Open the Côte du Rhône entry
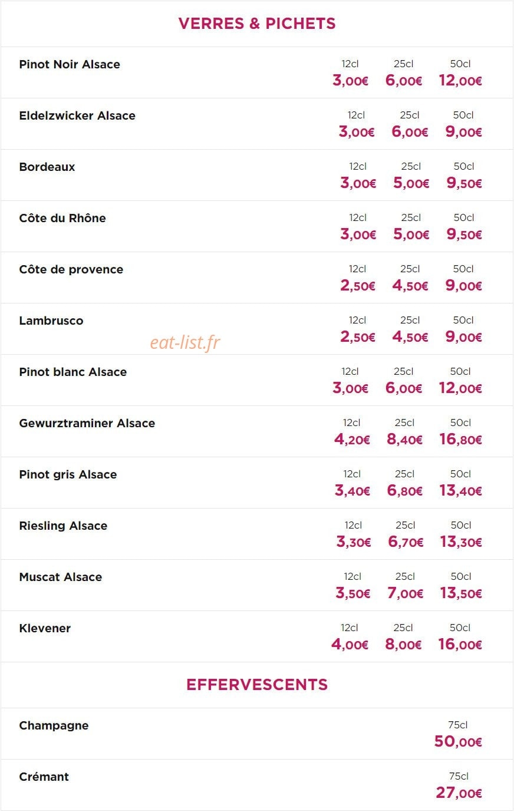Screen dimensions: 514x812 coord(62,218)
